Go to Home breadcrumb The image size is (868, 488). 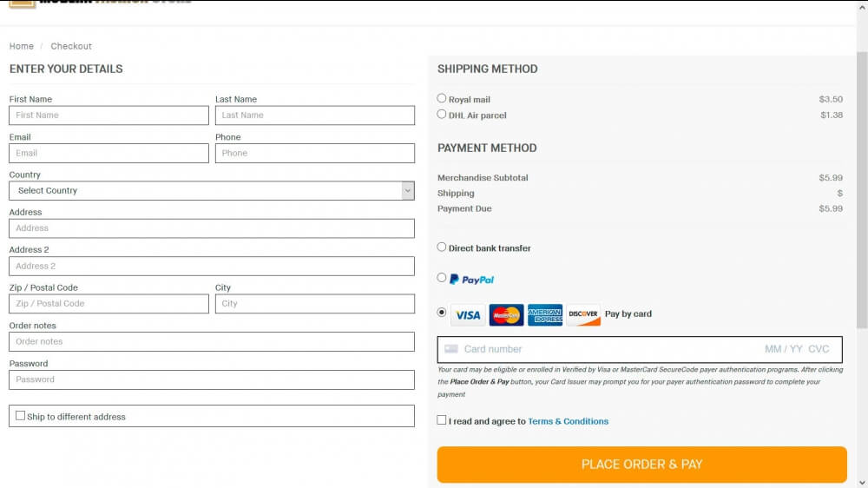coord(22,46)
